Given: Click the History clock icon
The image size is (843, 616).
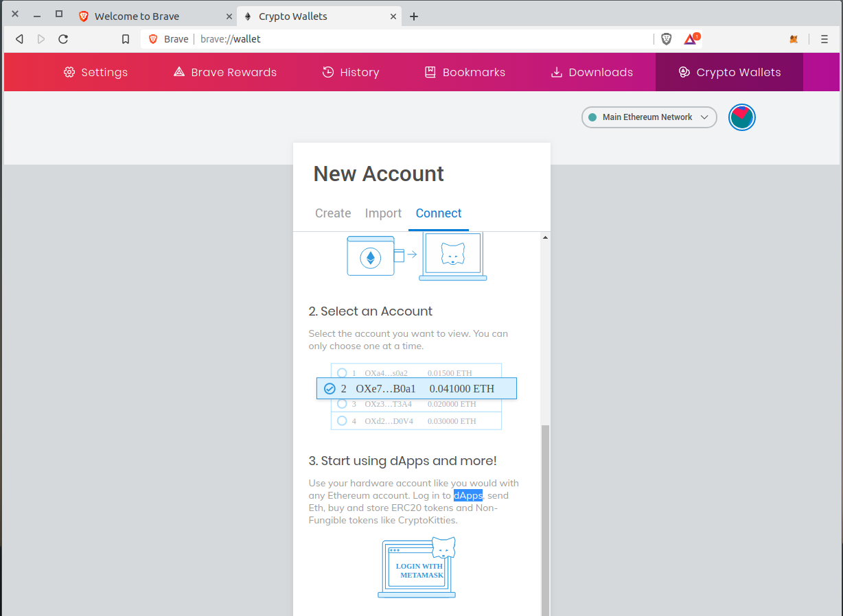Looking at the screenshot, I should (328, 72).
